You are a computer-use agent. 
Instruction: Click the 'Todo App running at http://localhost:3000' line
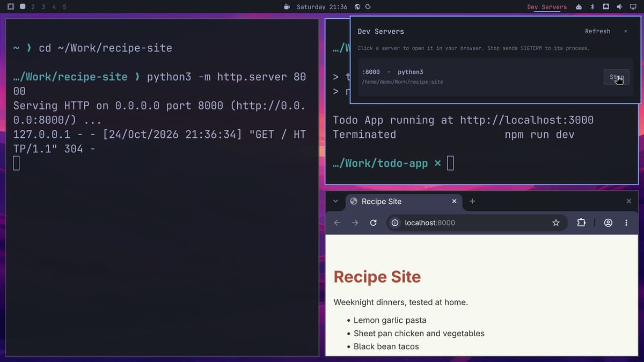tap(463, 120)
